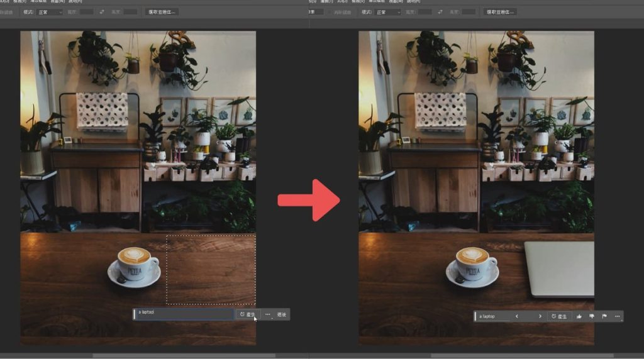This screenshot has height=359, width=644.
Task: Click the Width field in the left options bar
Action: [x=87, y=13]
